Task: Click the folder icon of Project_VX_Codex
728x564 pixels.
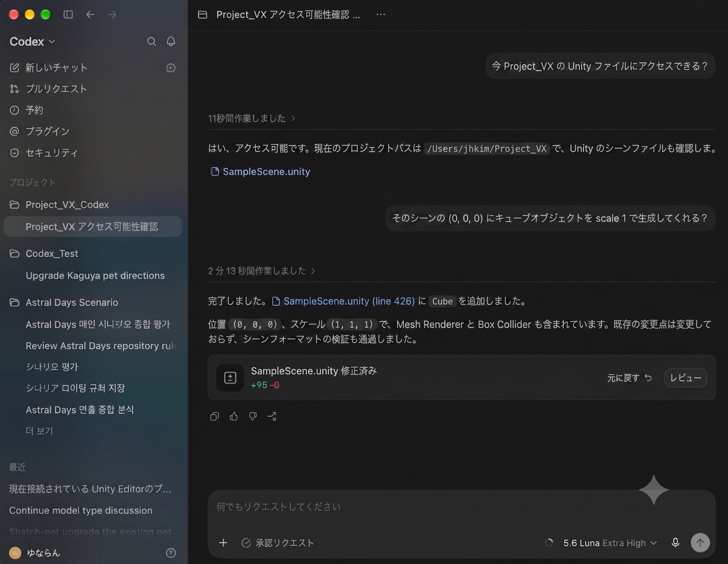Action: point(14,204)
